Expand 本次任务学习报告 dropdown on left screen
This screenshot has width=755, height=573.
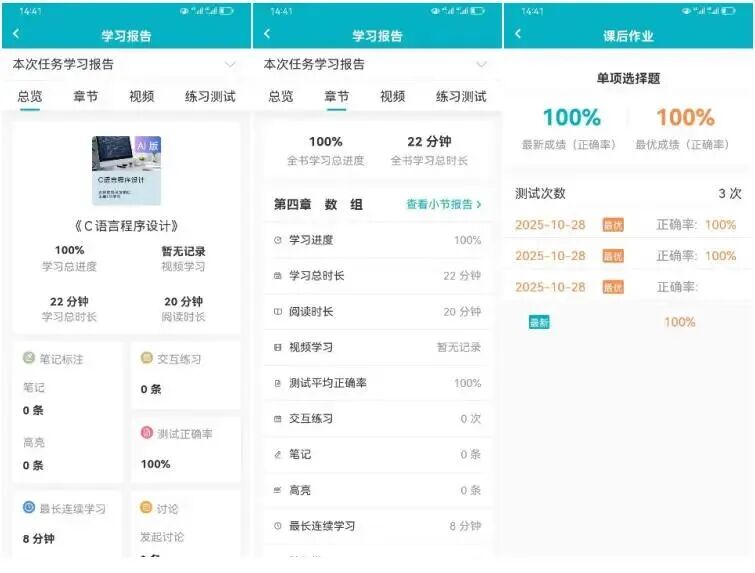230,65
